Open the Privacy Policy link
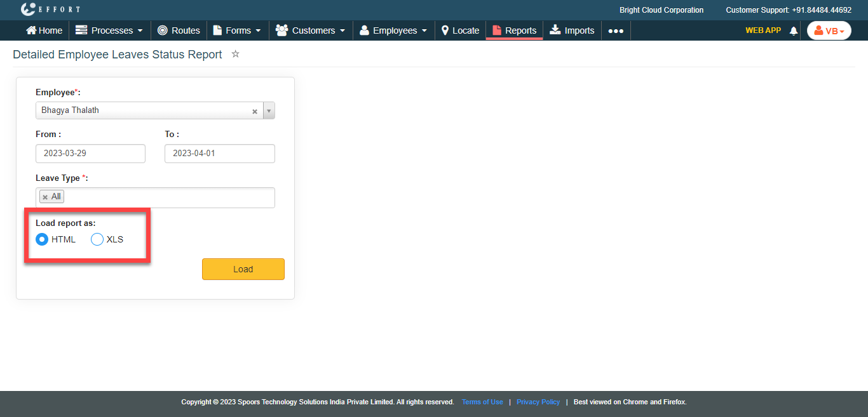The height and width of the screenshot is (417, 868). click(x=538, y=402)
